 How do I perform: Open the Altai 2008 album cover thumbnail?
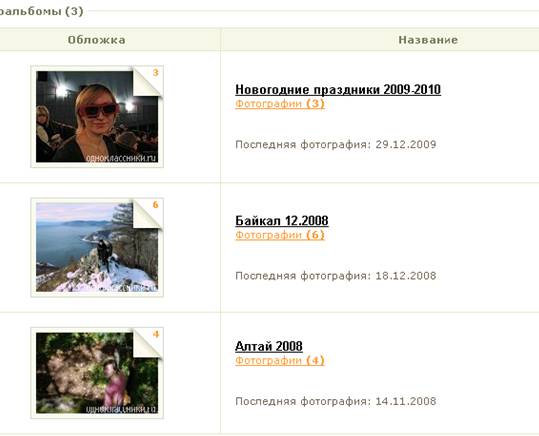click(x=97, y=373)
